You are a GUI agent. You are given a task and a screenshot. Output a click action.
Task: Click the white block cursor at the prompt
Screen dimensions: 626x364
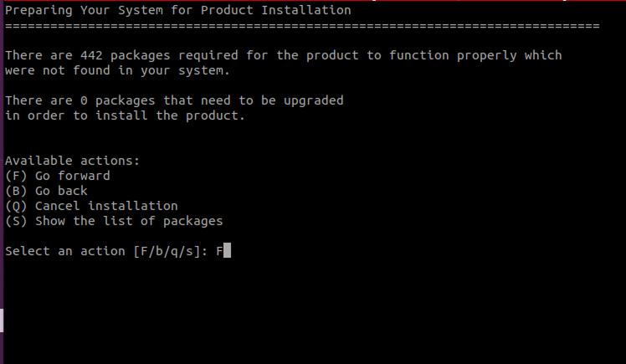(x=227, y=251)
